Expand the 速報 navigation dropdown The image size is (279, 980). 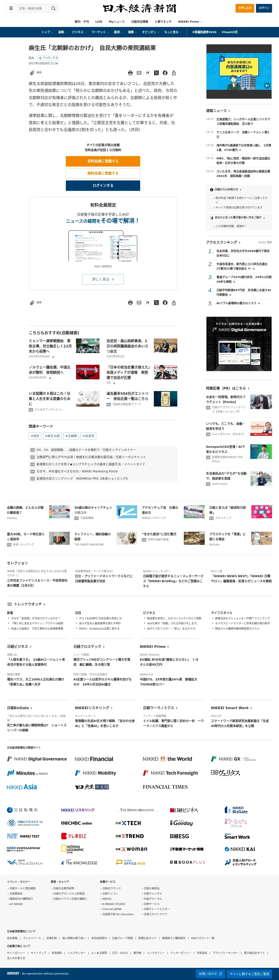[x=62, y=32]
